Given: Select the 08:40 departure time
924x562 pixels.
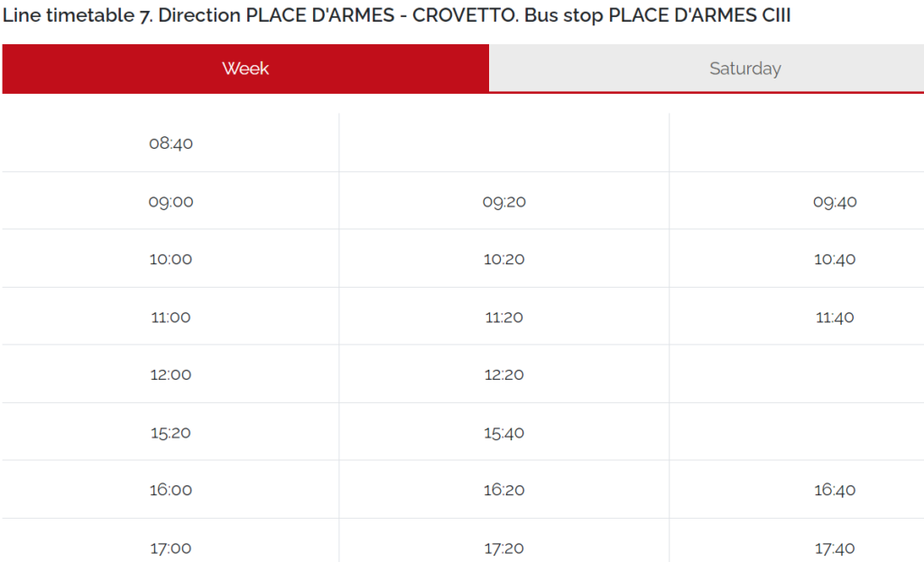Looking at the screenshot, I should click(171, 143).
